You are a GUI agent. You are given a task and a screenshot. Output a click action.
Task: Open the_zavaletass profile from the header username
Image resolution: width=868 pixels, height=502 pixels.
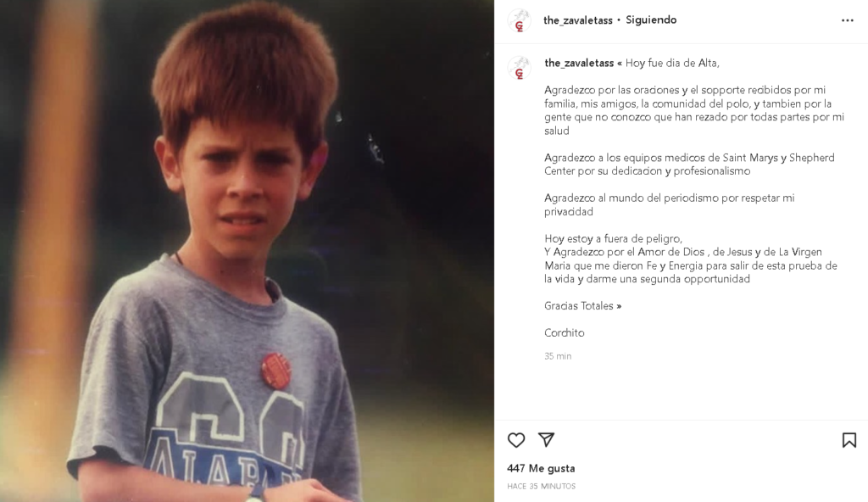point(578,20)
